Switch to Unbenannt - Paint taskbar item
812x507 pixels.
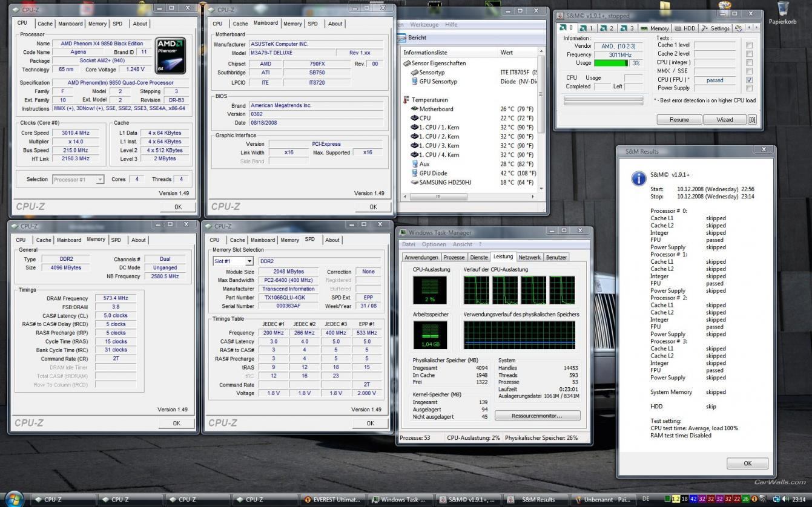603,500
